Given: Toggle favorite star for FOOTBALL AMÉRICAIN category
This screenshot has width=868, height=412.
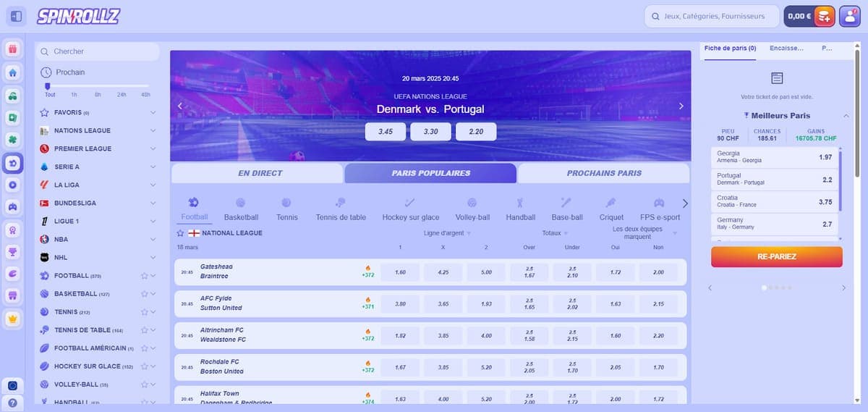Looking at the screenshot, I should pyautogui.click(x=145, y=348).
